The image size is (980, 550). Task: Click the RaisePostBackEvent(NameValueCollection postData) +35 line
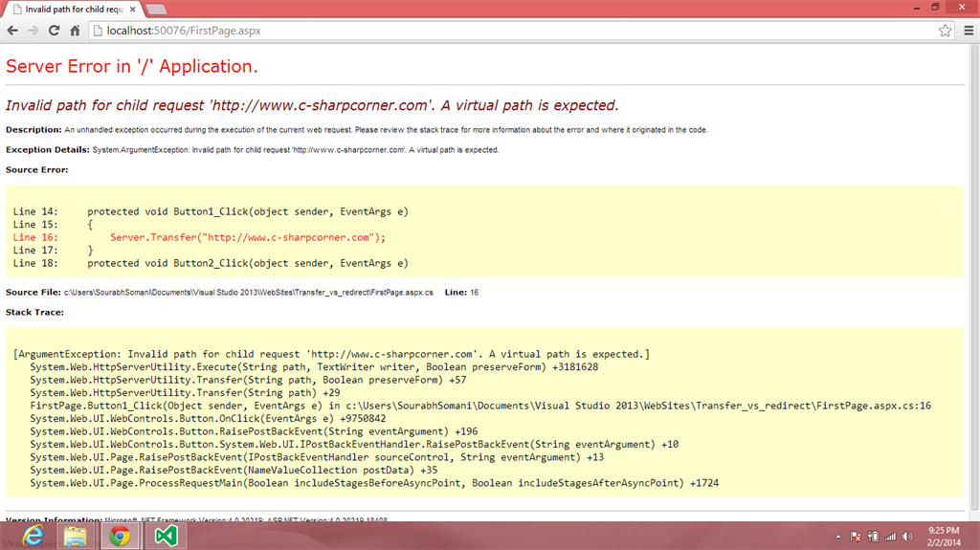point(234,470)
